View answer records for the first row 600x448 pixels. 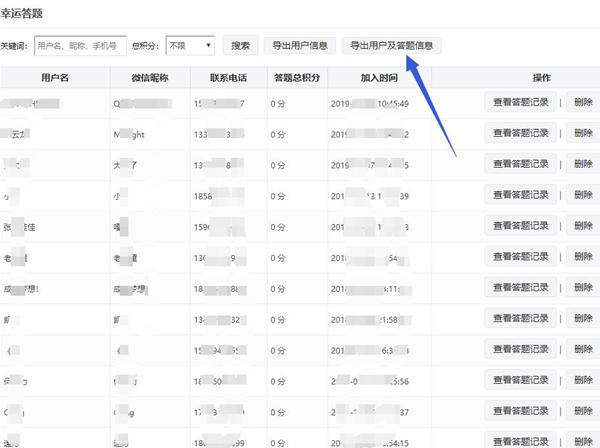point(520,102)
